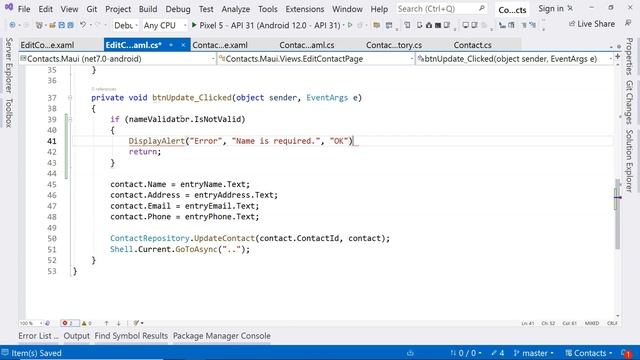Close the EditC...aml.cs tab
This screenshot has width=640, height=360.
(184, 45)
